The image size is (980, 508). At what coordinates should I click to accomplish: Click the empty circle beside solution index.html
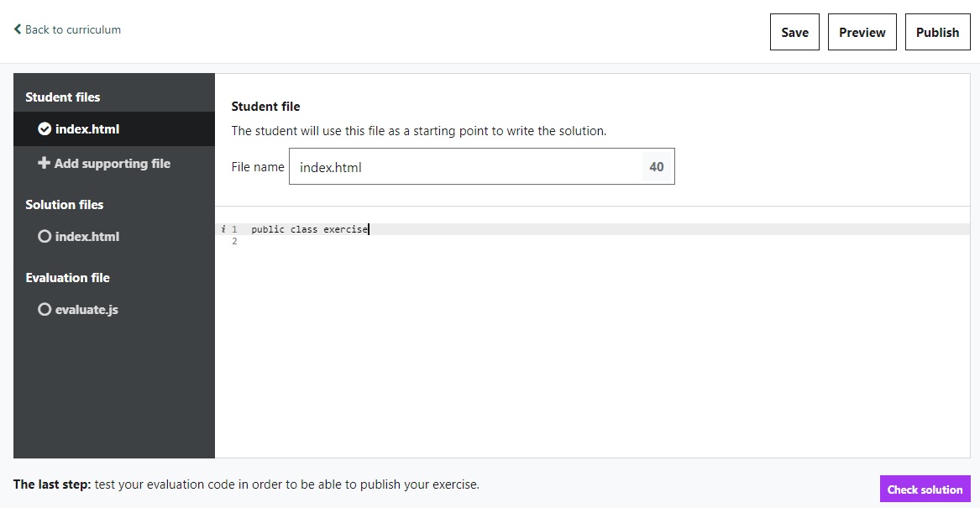pos(45,237)
